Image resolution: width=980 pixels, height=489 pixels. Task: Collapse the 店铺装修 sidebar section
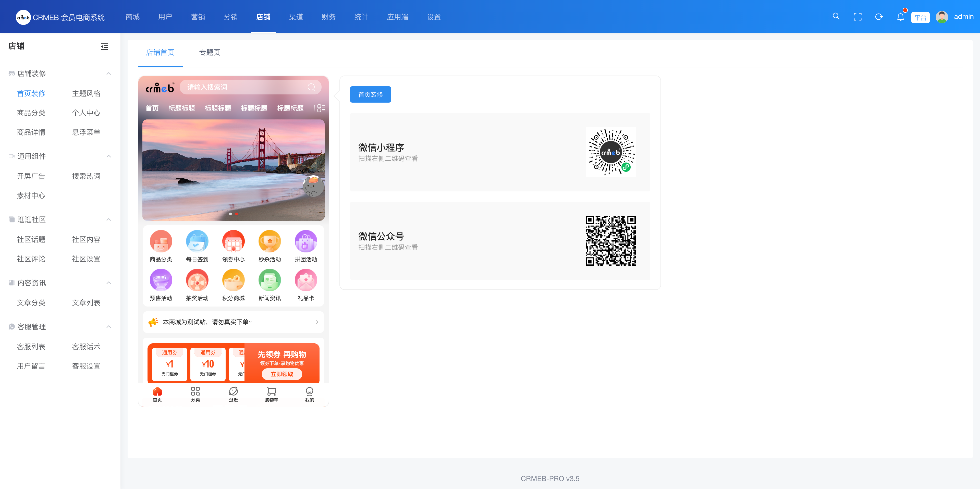(x=109, y=74)
